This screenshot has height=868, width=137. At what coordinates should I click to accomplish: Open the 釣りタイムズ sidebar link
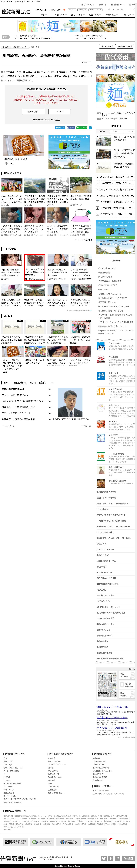pos(103,555)
